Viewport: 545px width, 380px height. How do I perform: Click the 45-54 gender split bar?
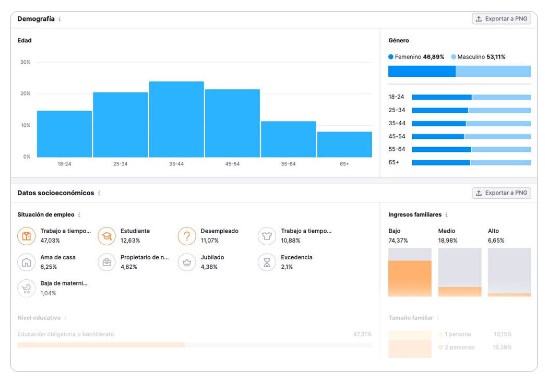click(471, 136)
